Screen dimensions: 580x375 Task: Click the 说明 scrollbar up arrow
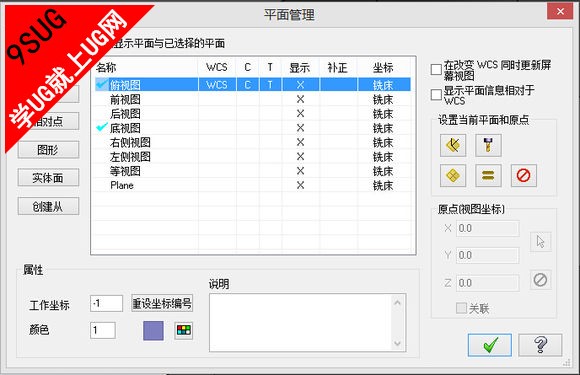398,303
